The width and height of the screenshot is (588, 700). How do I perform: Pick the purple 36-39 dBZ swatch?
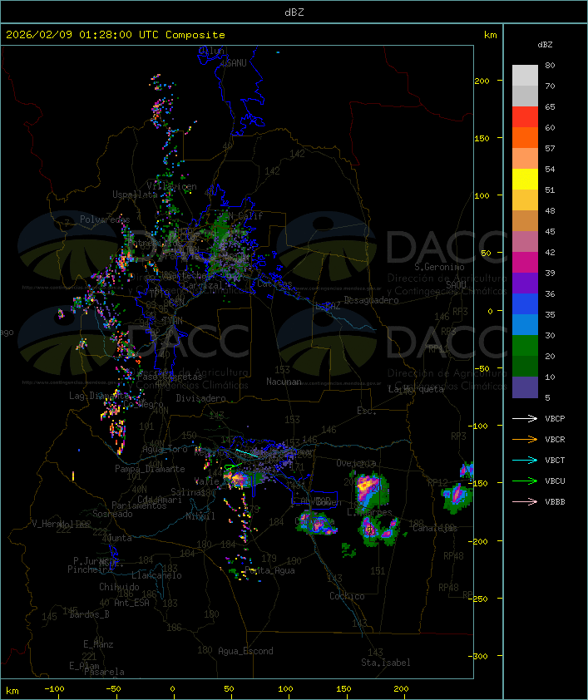tap(525, 283)
